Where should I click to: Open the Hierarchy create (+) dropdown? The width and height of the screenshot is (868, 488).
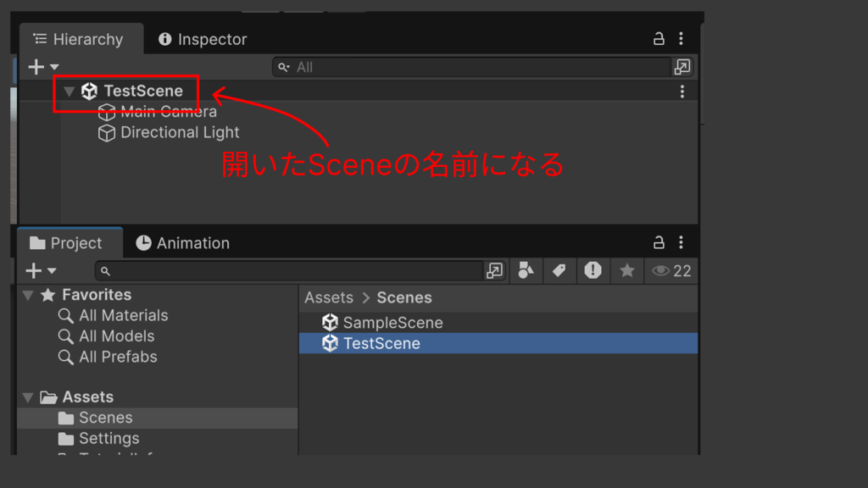coord(43,67)
